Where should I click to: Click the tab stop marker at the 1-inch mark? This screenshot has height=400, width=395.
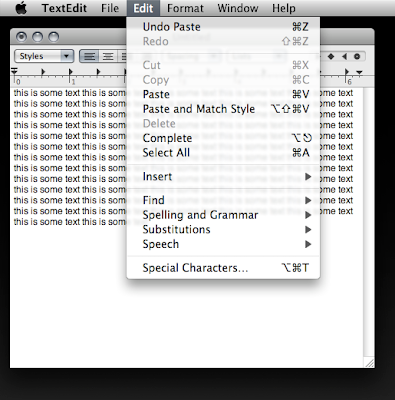click(x=70, y=72)
